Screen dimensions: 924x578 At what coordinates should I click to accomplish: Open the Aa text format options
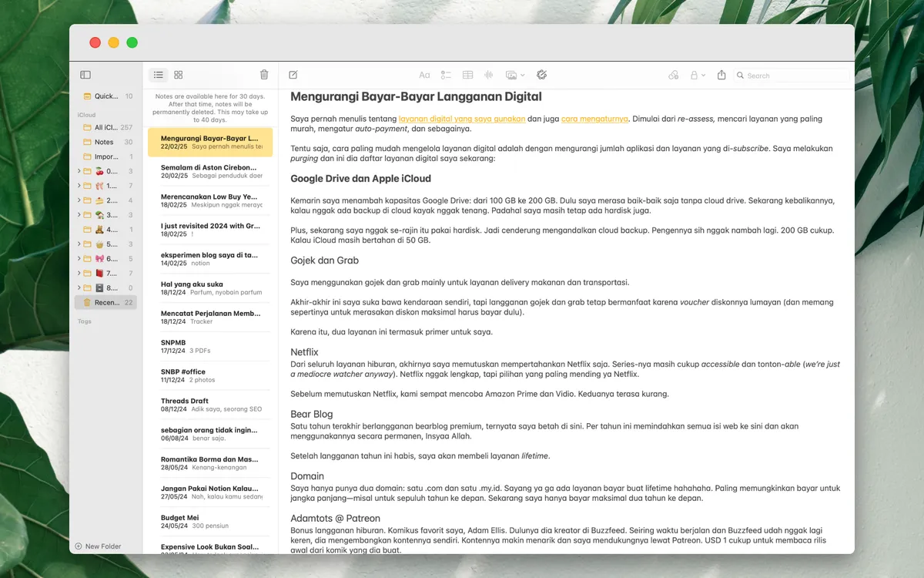click(424, 75)
